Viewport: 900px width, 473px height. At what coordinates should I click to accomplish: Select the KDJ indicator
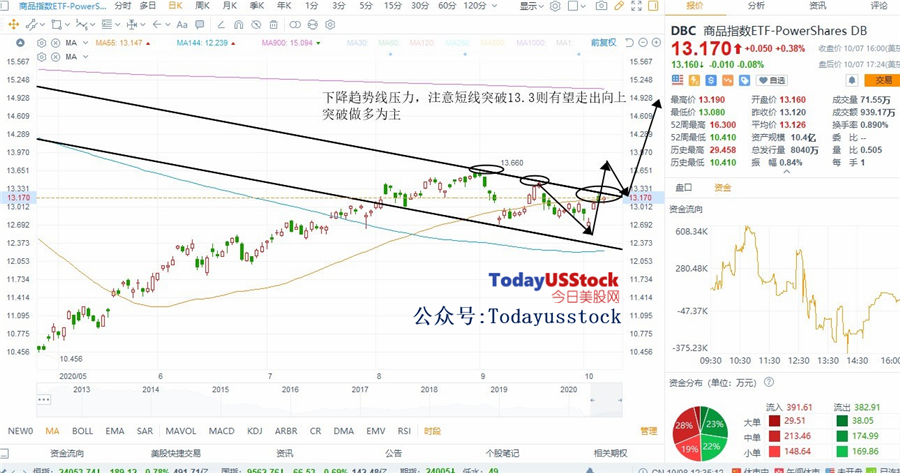click(x=254, y=431)
